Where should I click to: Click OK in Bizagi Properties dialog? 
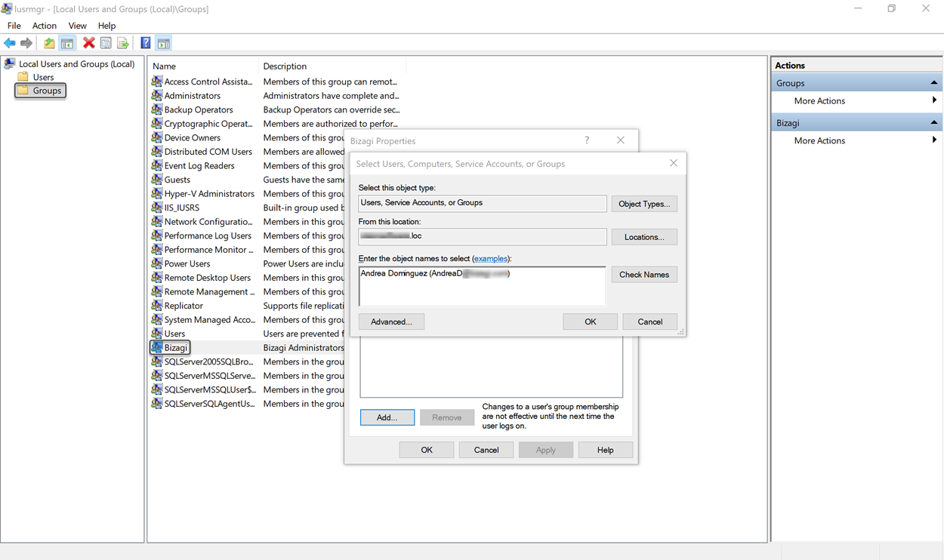point(427,450)
